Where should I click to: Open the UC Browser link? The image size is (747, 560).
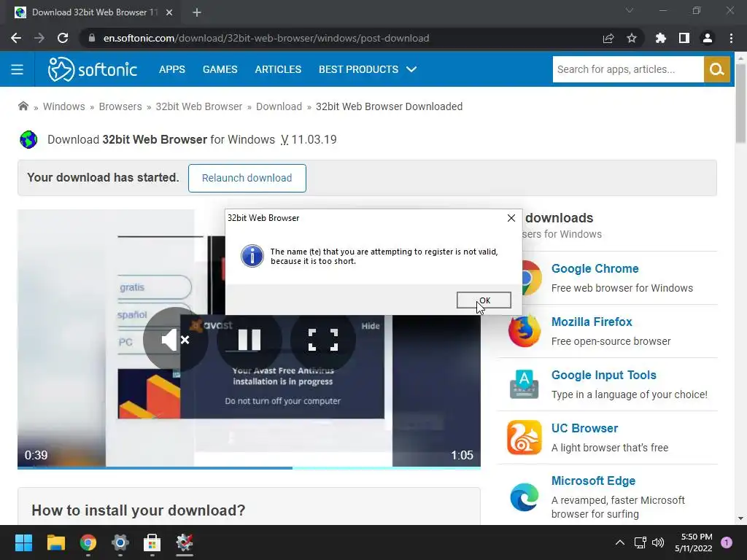(x=584, y=428)
